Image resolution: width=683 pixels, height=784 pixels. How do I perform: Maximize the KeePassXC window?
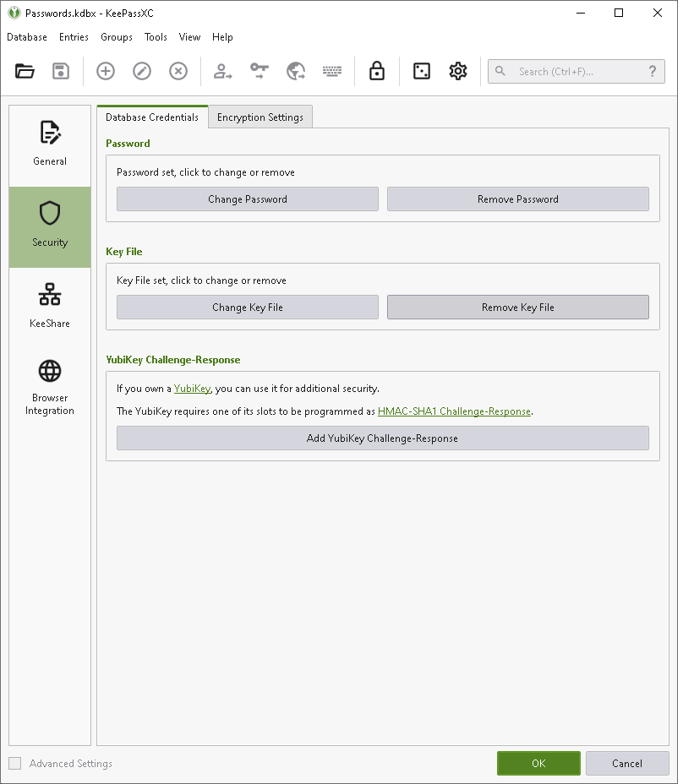619,13
